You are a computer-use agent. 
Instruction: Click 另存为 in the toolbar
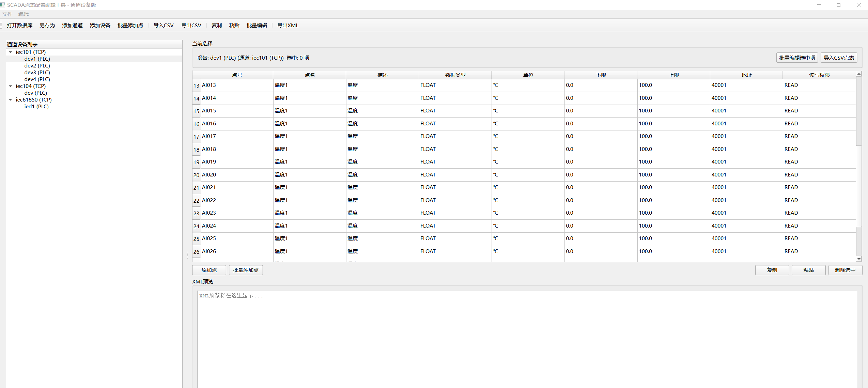(x=47, y=25)
